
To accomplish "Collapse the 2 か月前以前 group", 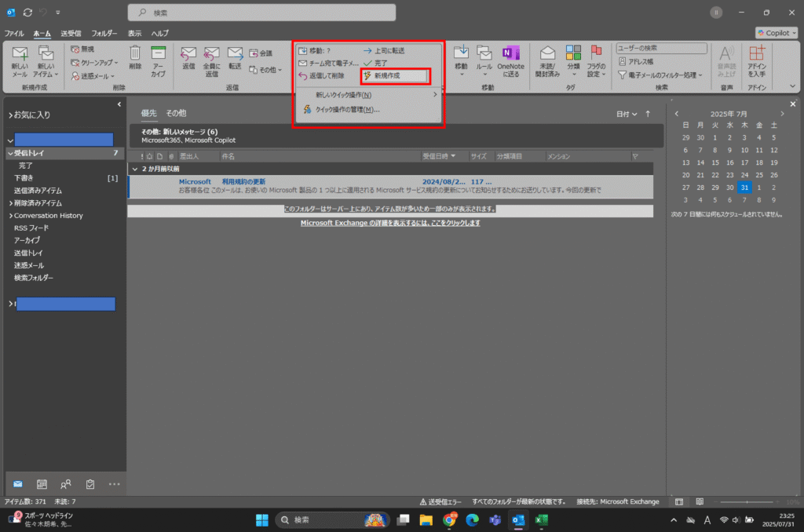I will click(x=135, y=169).
